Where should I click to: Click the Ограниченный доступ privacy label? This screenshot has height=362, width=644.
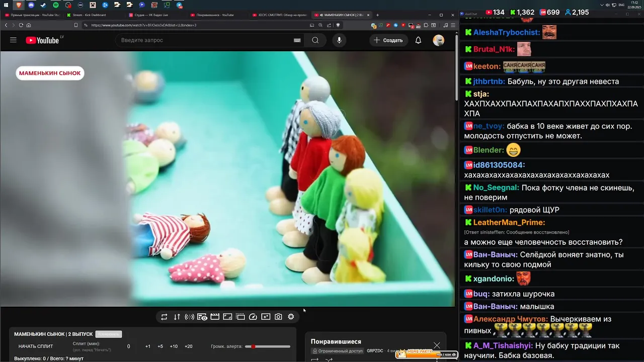[337, 351]
